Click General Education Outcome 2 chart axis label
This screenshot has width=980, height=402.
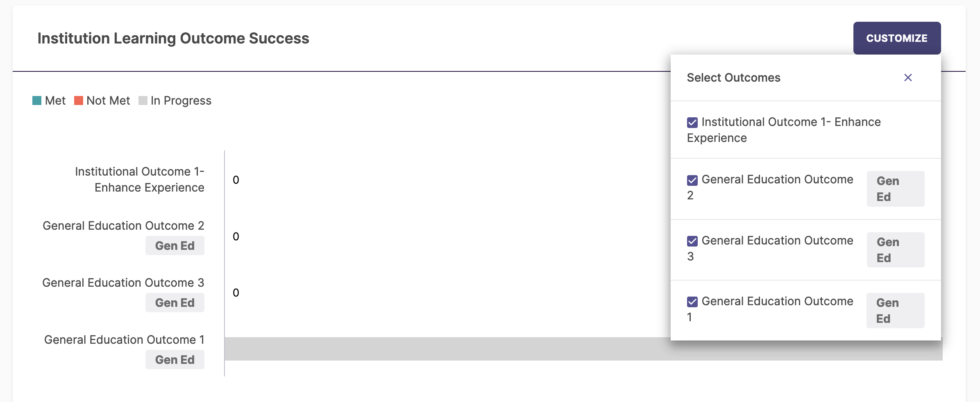pyautogui.click(x=123, y=226)
